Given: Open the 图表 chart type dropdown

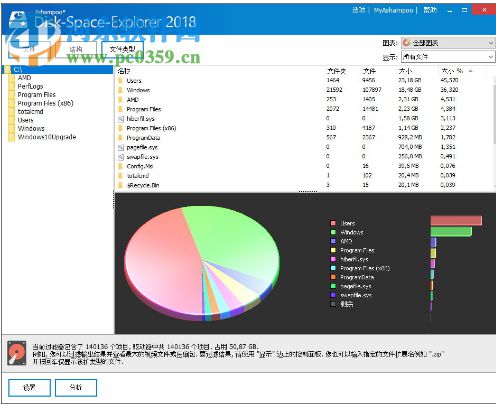Looking at the screenshot, I should click(x=448, y=43).
